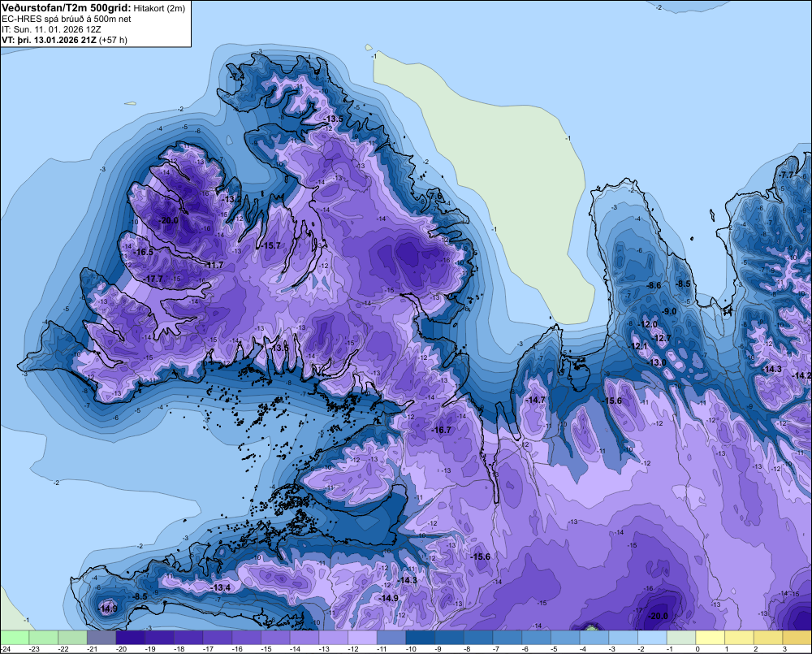Click the -12.1 temperature label
The height and width of the screenshot is (654, 812).
pos(638,346)
